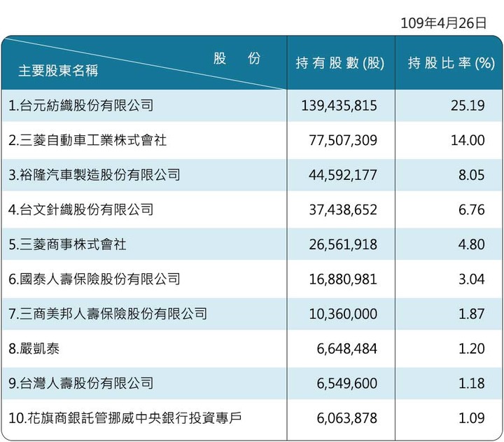Select the shares value 139,435,815
Viewport: 504px width, 442px height.
point(339,106)
